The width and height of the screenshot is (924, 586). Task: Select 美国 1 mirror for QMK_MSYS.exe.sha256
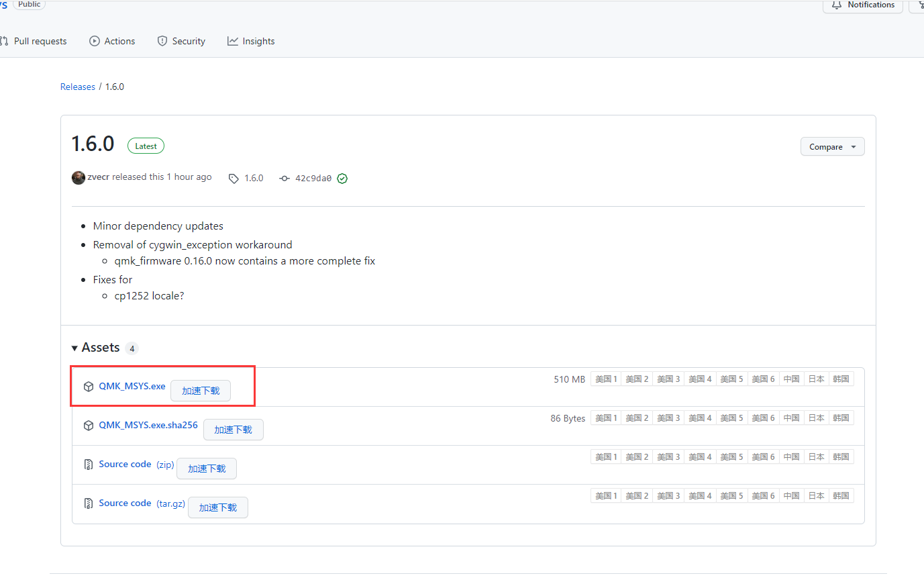click(x=606, y=418)
